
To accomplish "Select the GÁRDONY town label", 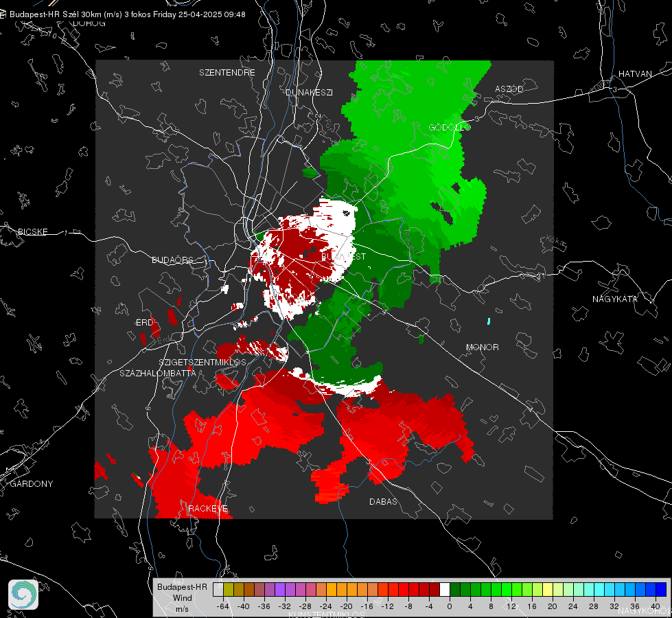I will point(32,484).
